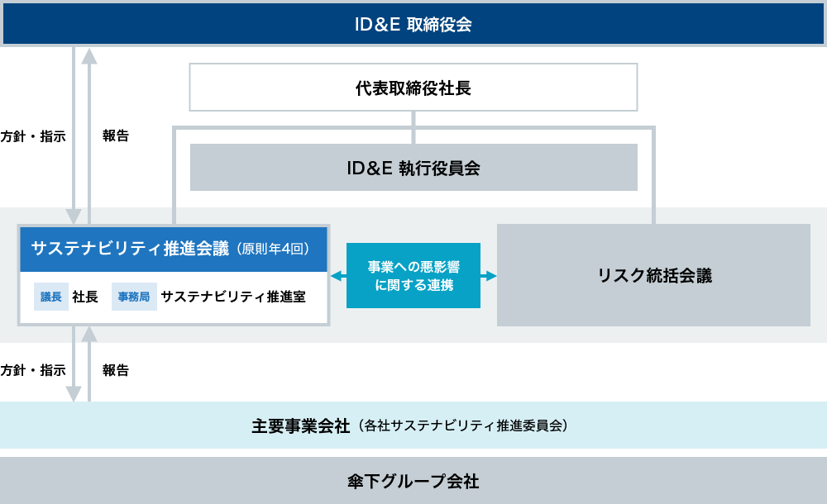Click the upper 報告 label

(x=116, y=136)
